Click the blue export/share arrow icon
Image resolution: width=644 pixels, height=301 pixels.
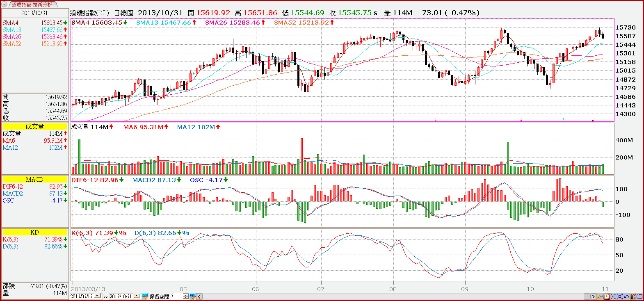(x=639, y=296)
